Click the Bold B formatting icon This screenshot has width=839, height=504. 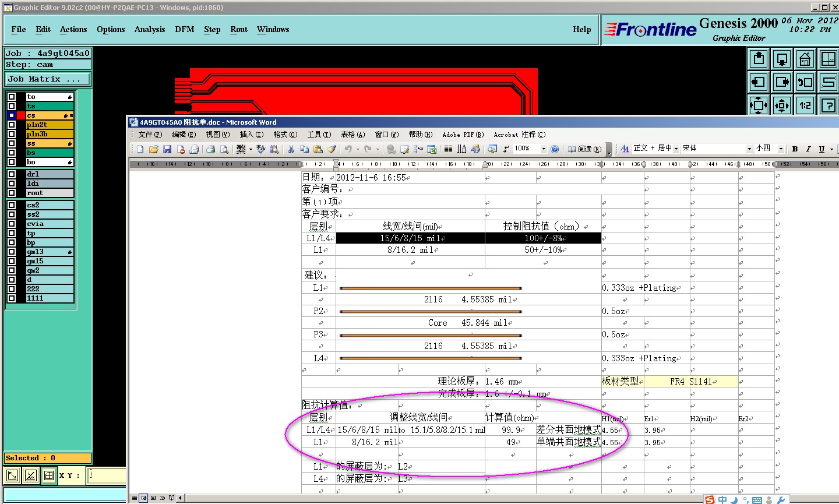pos(795,149)
